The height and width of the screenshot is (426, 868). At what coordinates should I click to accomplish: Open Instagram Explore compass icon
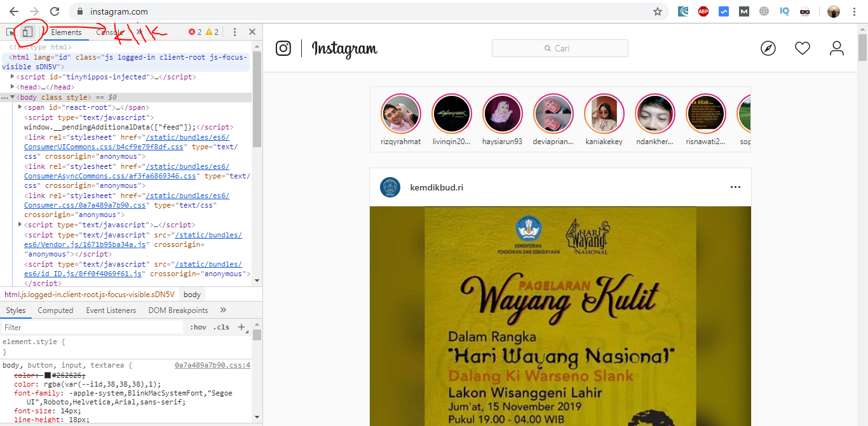768,48
